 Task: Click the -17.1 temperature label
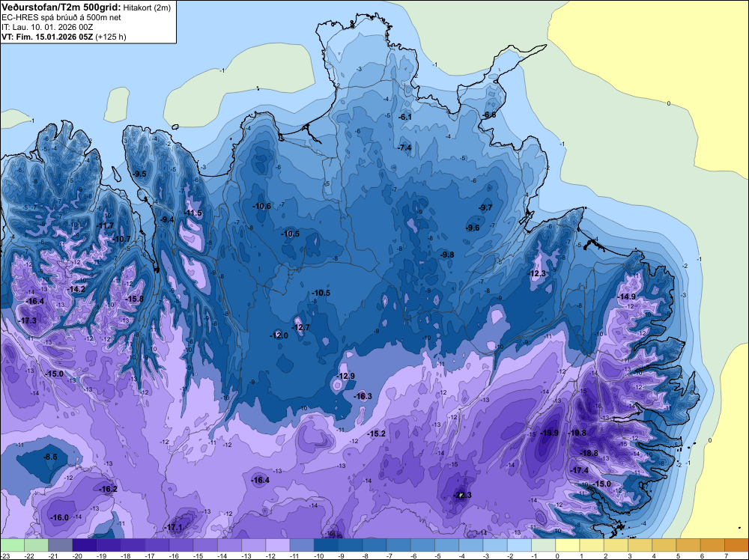174,528
